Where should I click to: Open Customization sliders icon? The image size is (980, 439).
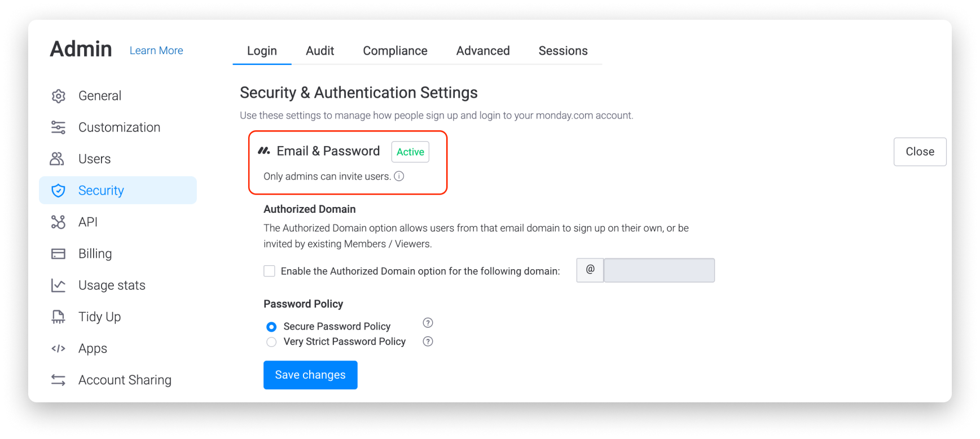(x=58, y=128)
